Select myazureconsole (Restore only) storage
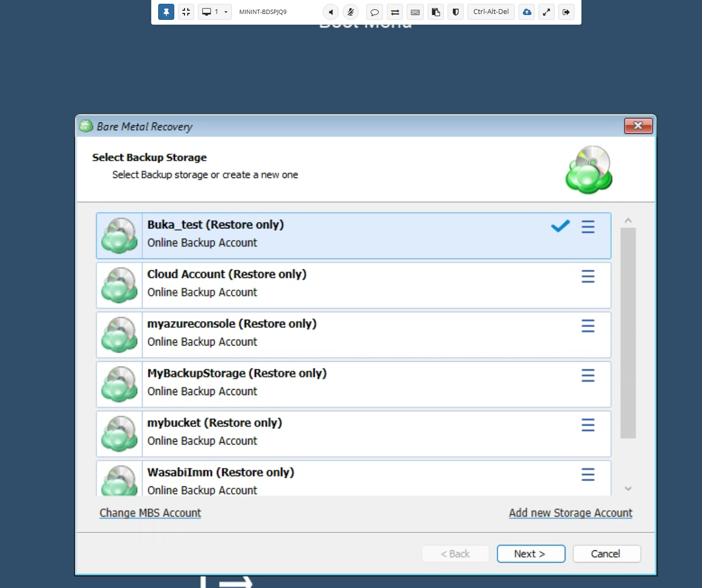Screen dimensions: 702x588 point(353,334)
